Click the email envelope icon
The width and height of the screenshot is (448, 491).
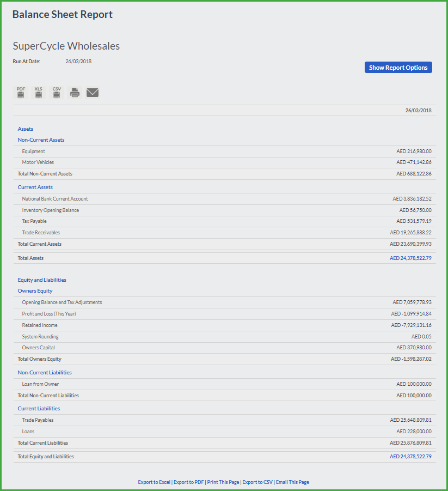[93, 93]
